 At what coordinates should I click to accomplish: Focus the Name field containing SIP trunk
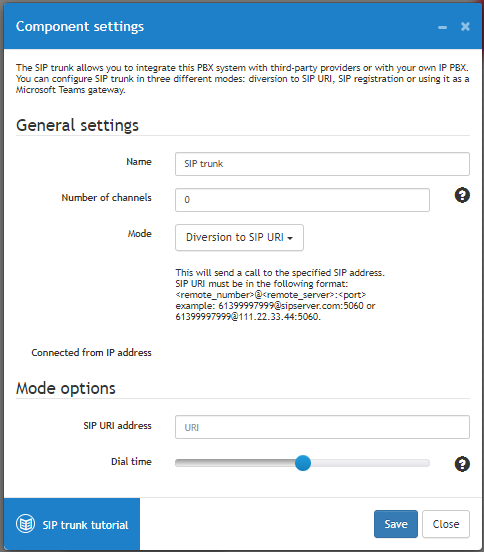point(322,164)
